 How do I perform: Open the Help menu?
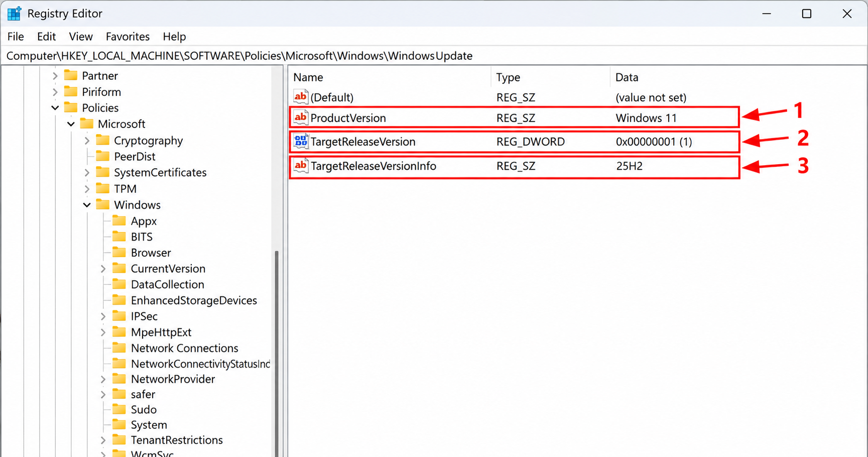point(174,37)
